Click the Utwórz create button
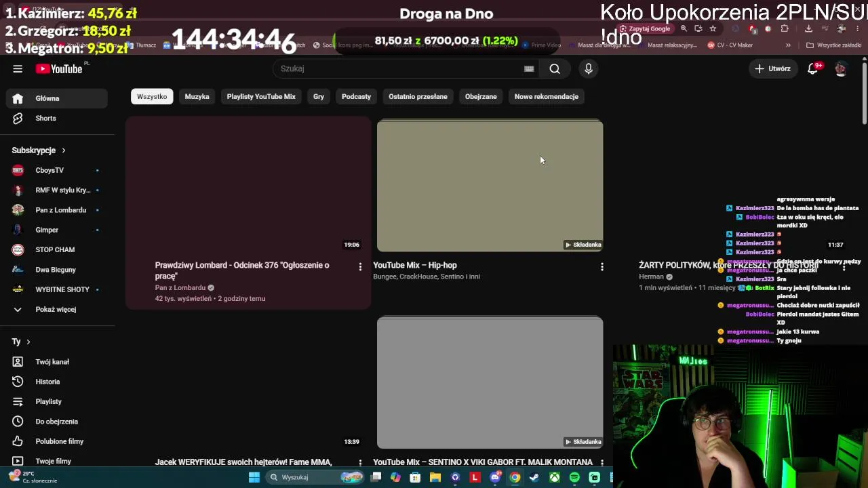 coord(772,68)
